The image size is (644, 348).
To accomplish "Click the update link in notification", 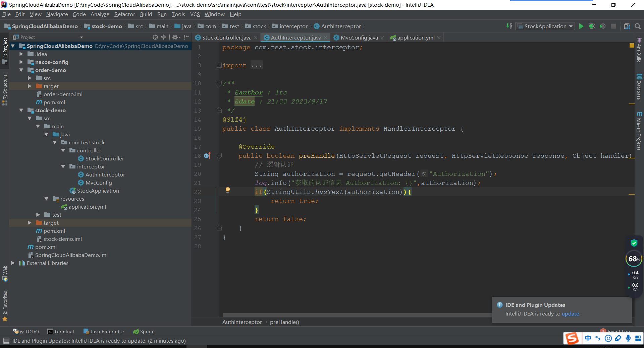I will 570,314.
